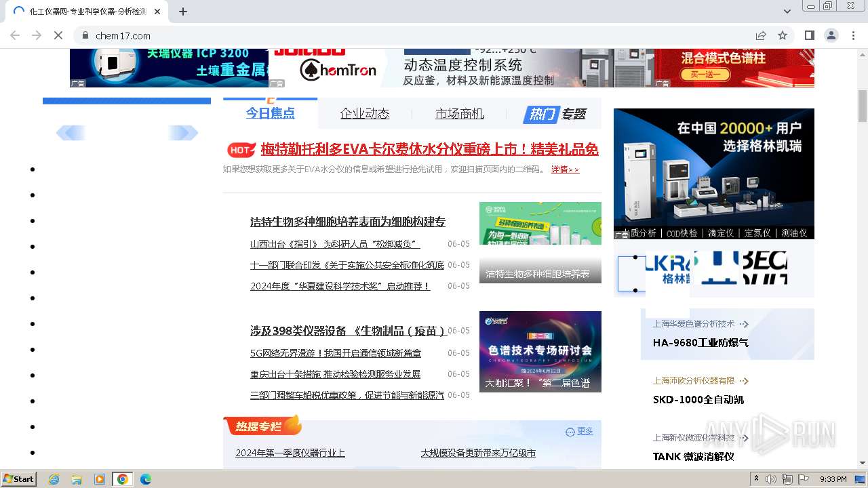Viewport: 868px width, 488px height.
Task: Click scrollbar down arrow
Action: [x=863, y=463]
